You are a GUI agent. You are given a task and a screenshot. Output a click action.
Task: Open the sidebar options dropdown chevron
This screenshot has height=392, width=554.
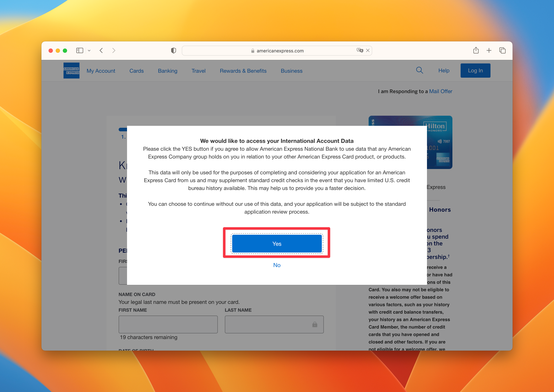[x=89, y=50]
